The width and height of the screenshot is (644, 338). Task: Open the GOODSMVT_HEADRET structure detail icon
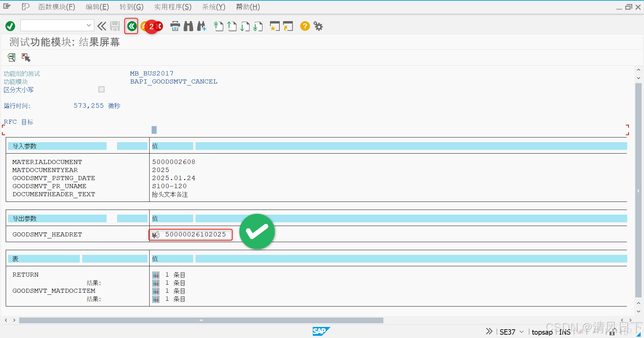[x=156, y=234]
